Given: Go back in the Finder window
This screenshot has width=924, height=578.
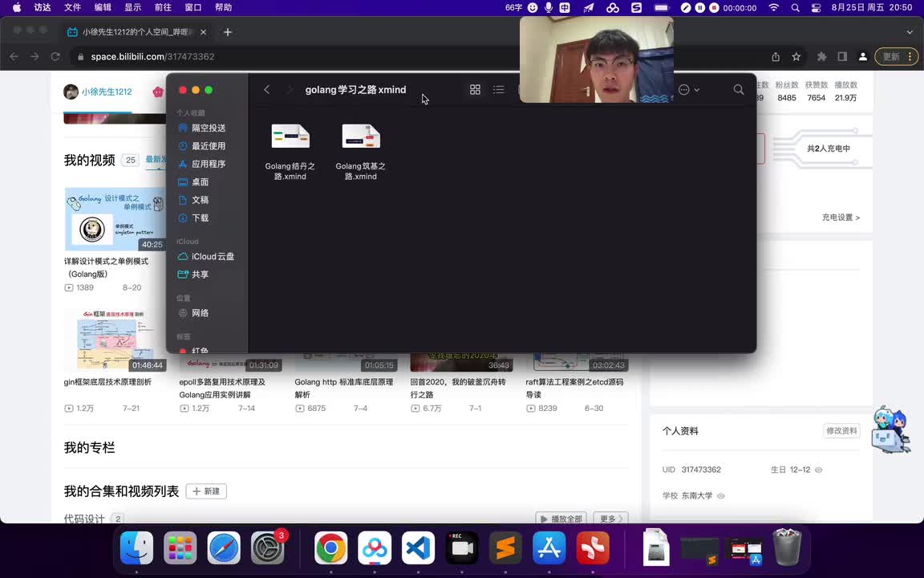Looking at the screenshot, I should click(266, 90).
